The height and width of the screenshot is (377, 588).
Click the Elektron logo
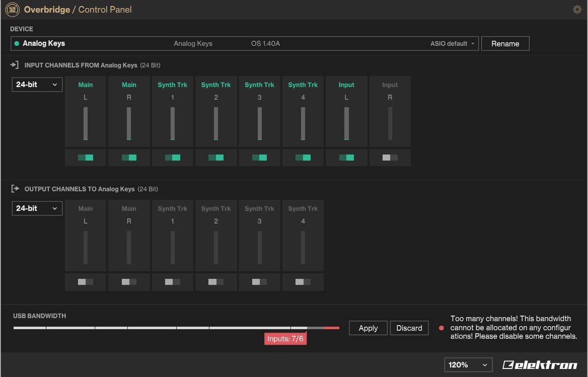coord(540,365)
